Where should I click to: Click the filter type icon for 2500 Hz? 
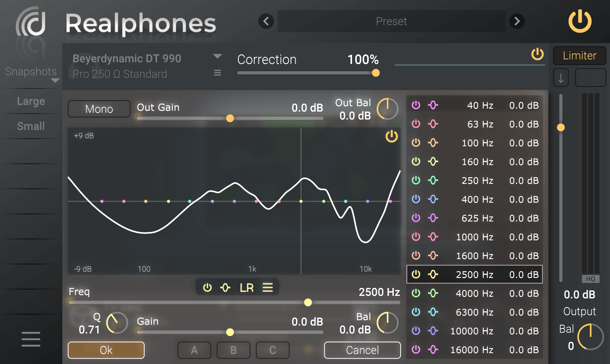pos(433,274)
